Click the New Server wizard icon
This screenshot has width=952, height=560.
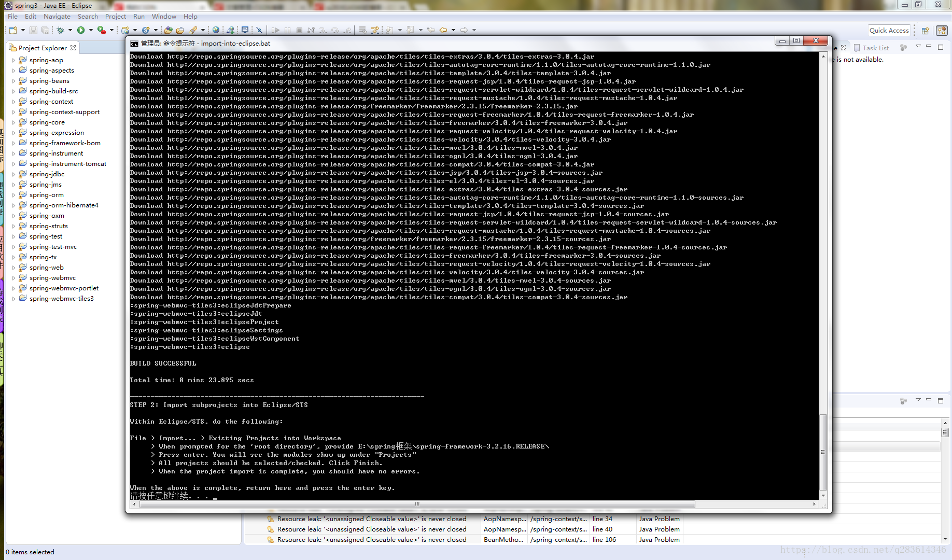click(125, 30)
